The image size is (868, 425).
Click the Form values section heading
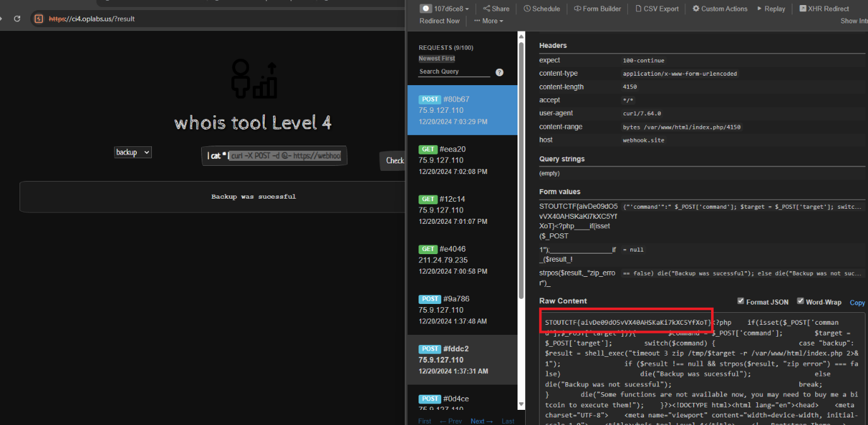(560, 192)
